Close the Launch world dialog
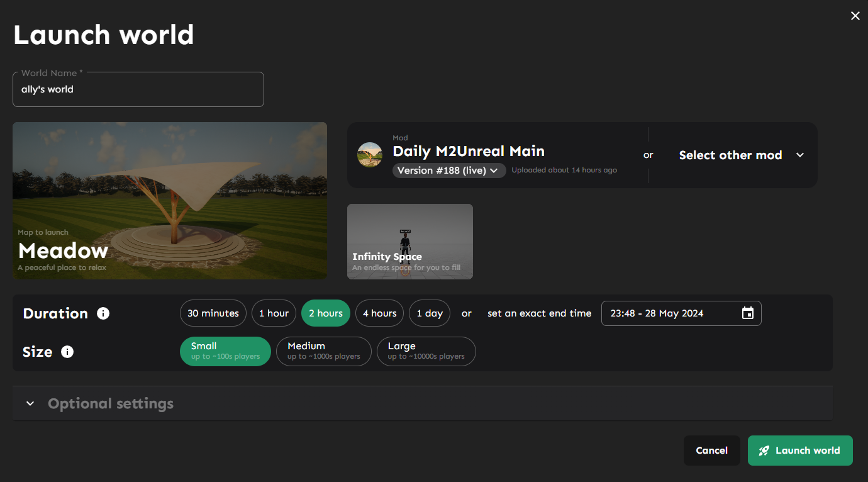Screen dimensions: 868x482 (x=855, y=16)
